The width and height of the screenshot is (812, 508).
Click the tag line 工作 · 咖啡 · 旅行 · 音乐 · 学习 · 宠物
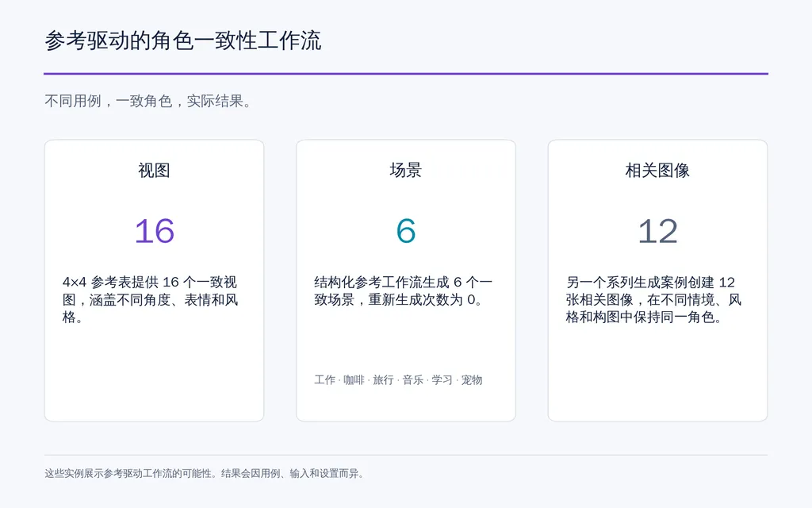tap(398, 380)
